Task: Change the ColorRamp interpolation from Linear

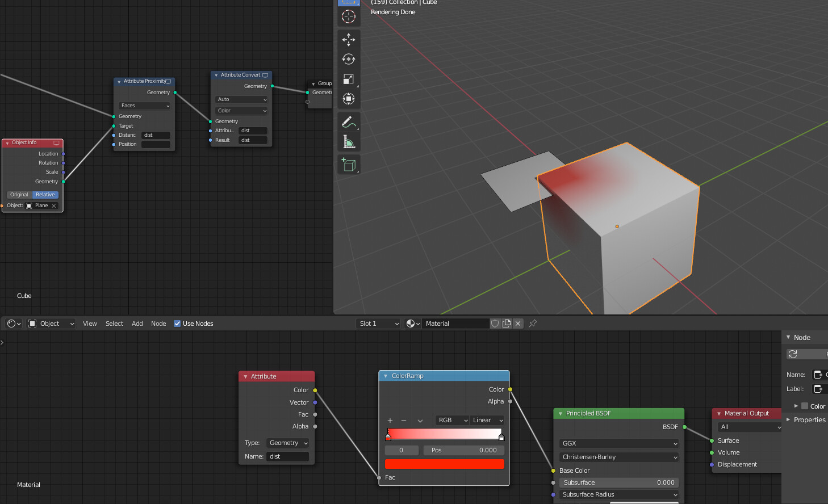Action: pos(487,420)
